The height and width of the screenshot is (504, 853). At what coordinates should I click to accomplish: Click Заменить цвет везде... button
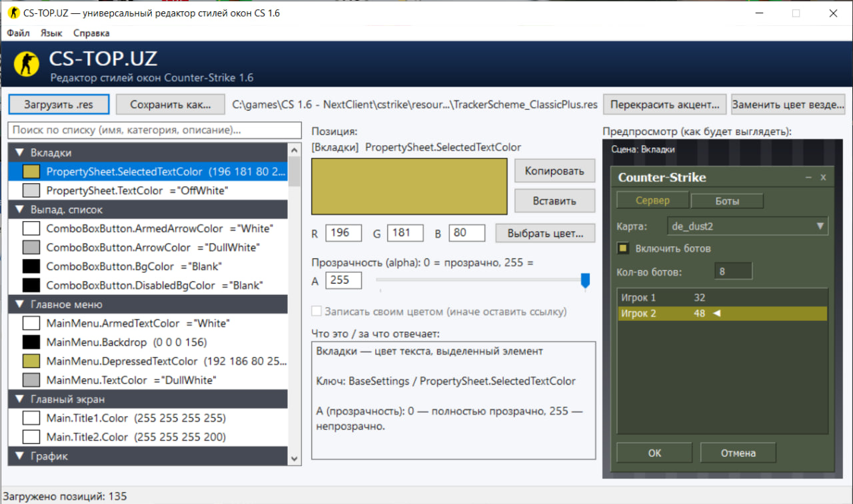point(788,105)
